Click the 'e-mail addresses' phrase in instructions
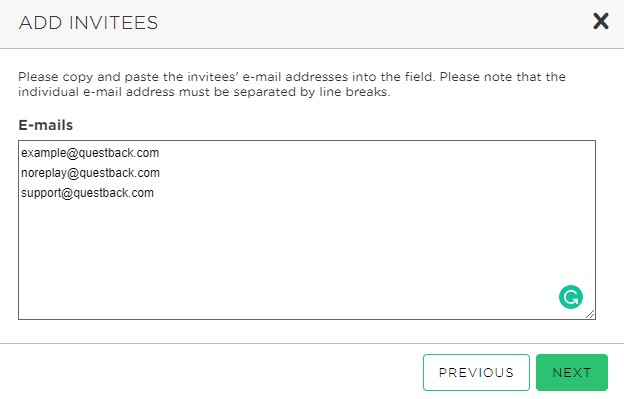 (x=295, y=76)
